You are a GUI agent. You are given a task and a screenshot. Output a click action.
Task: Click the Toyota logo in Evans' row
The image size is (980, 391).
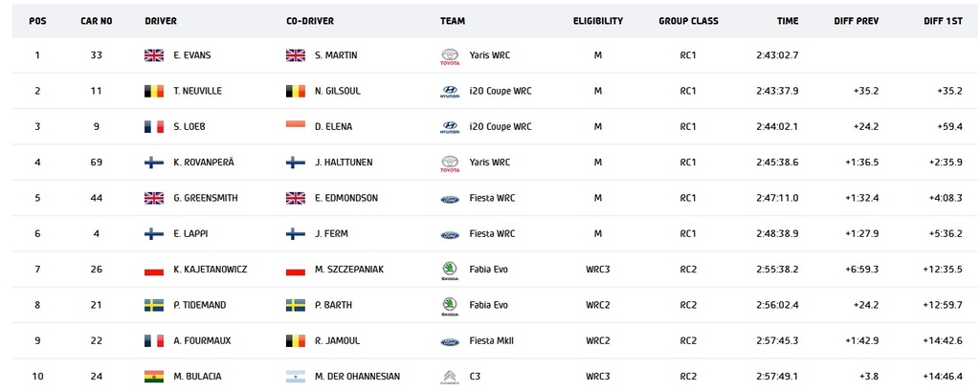tap(450, 56)
